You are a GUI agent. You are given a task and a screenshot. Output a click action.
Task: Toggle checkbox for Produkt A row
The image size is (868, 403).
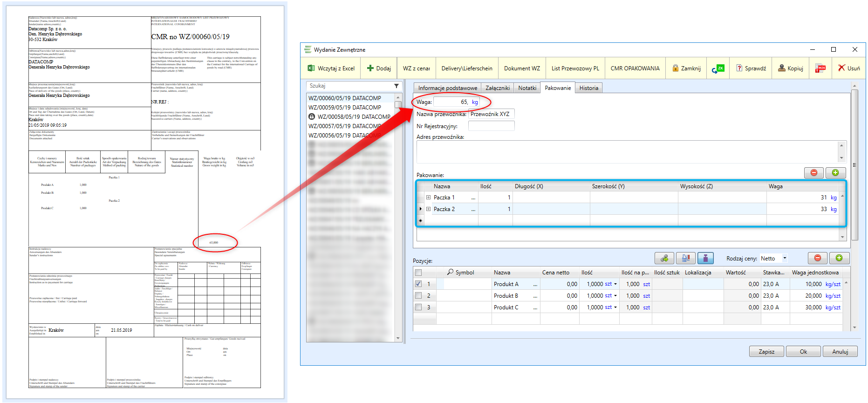pyautogui.click(x=418, y=284)
